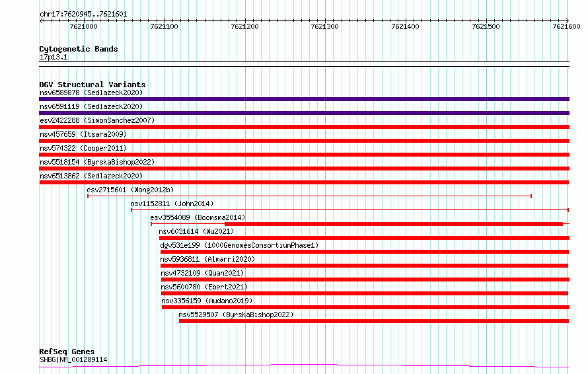Click the red bar under nsv5518154 label
This screenshot has width=588, height=374.
coord(304,168)
